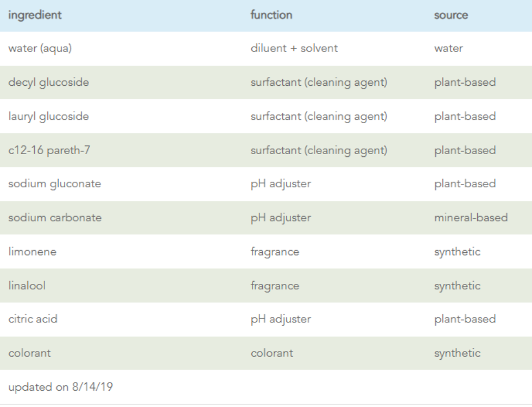This screenshot has height=407, width=532.
Task: Click the "source" column header
Action: click(x=451, y=15)
